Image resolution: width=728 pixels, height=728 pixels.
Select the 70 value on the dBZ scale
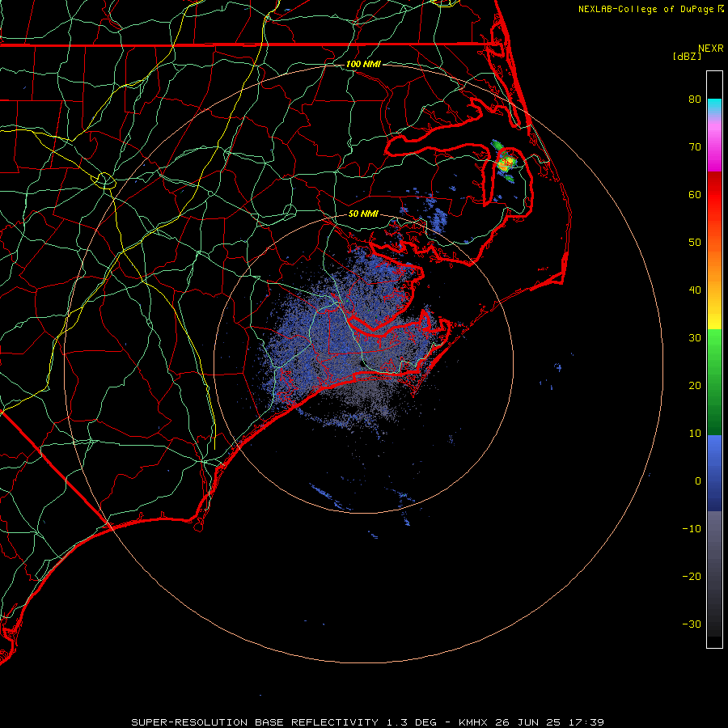click(x=695, y=146)
